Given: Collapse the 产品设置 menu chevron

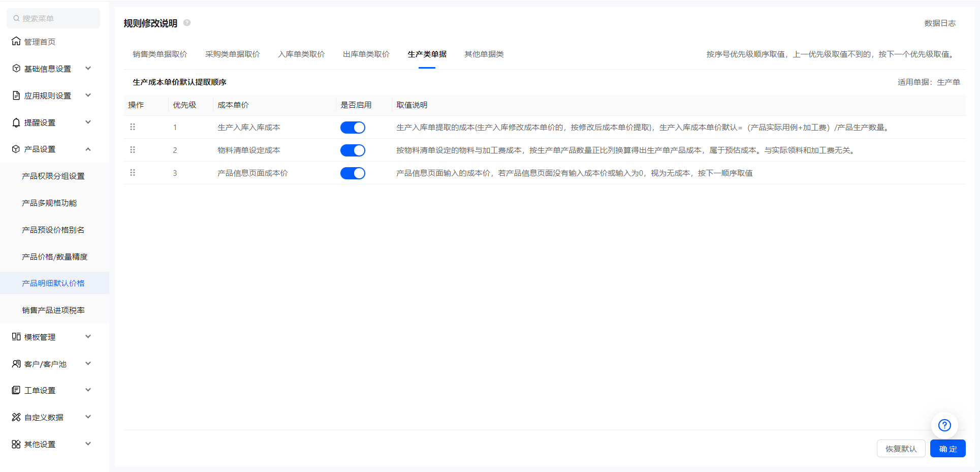Looking at the screenshot, I should tap(88, 149).
